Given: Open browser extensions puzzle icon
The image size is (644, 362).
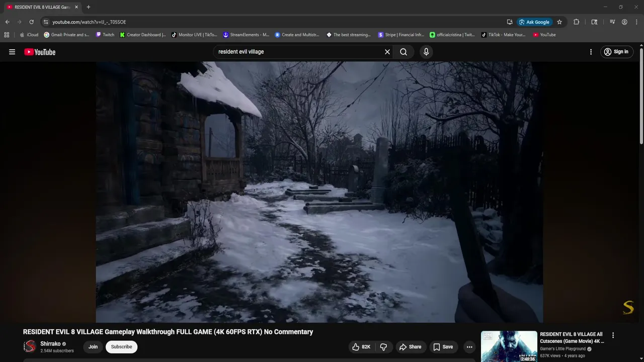Looking at the screenshot, I should [x=576, y=22].
